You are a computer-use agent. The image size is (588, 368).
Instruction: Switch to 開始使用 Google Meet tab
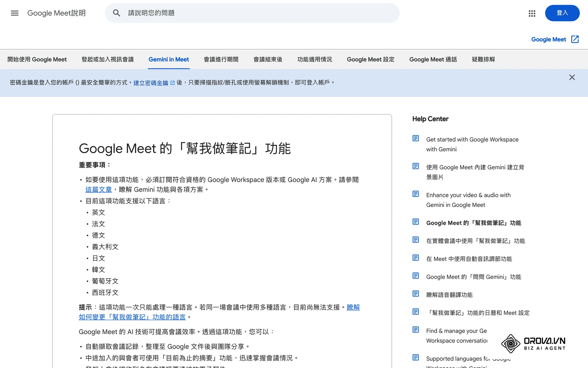pos(37,59)
